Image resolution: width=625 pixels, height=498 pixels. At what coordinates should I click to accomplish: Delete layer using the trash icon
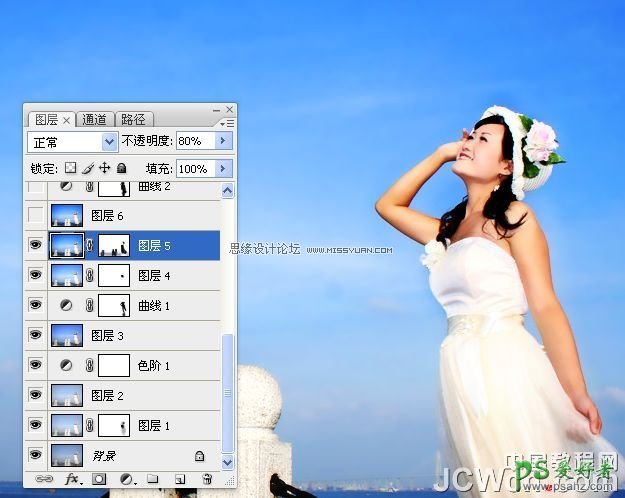click(x=206, y=479)
